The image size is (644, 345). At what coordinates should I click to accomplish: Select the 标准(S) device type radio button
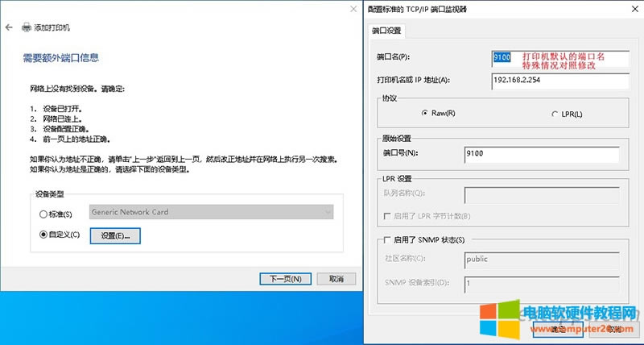tap(43, 214)
